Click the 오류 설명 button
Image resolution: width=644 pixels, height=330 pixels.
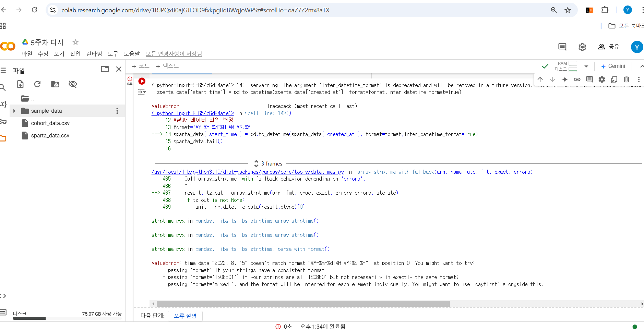[185, 316]
